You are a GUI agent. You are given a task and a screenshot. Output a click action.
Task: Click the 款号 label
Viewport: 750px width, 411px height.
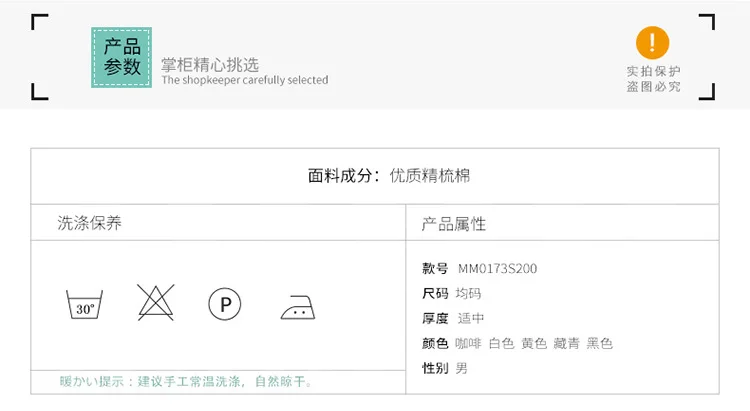(435, 268)
